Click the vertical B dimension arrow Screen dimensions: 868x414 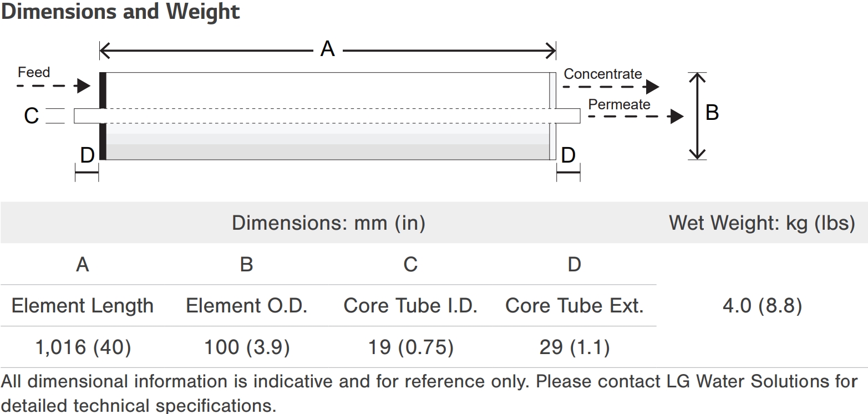tap(697, 116)
